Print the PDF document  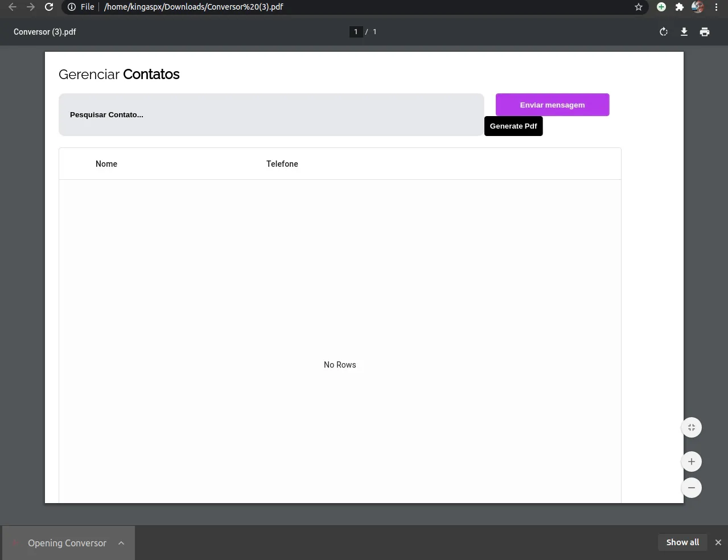point(705,32)
